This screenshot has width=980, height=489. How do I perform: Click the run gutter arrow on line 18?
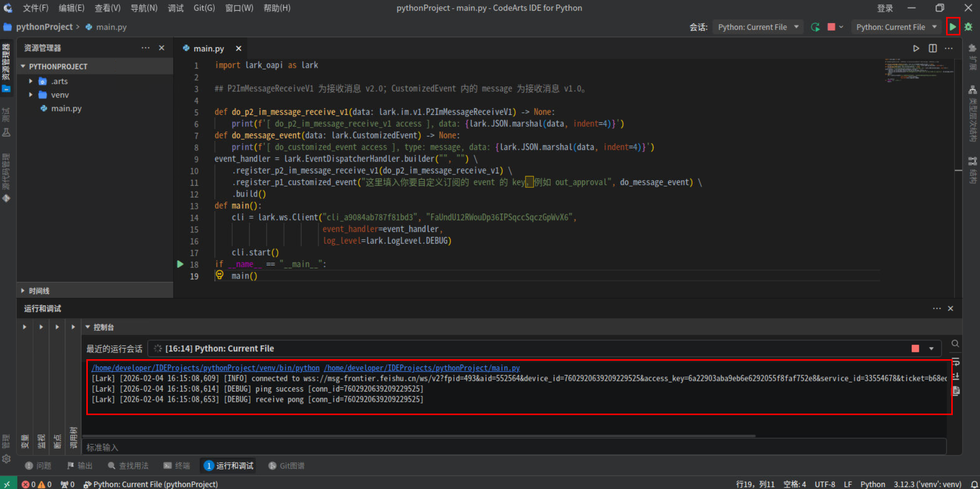coord(180,264)
